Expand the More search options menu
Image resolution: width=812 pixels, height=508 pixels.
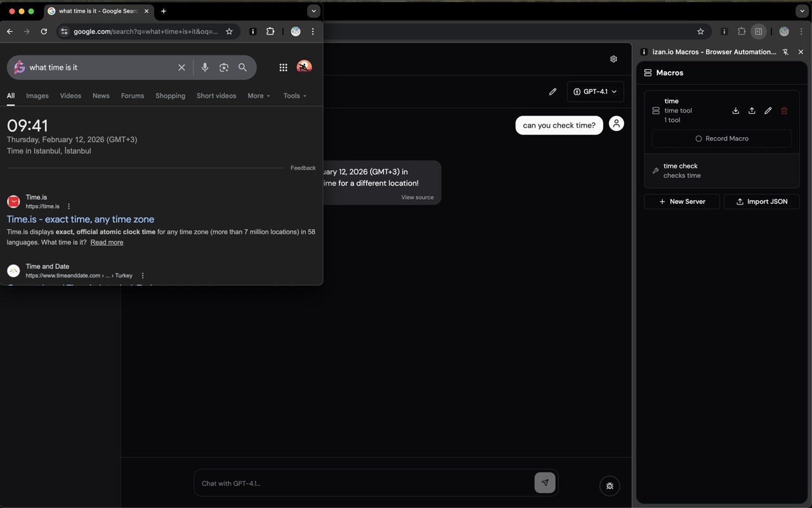click(258, 95)
